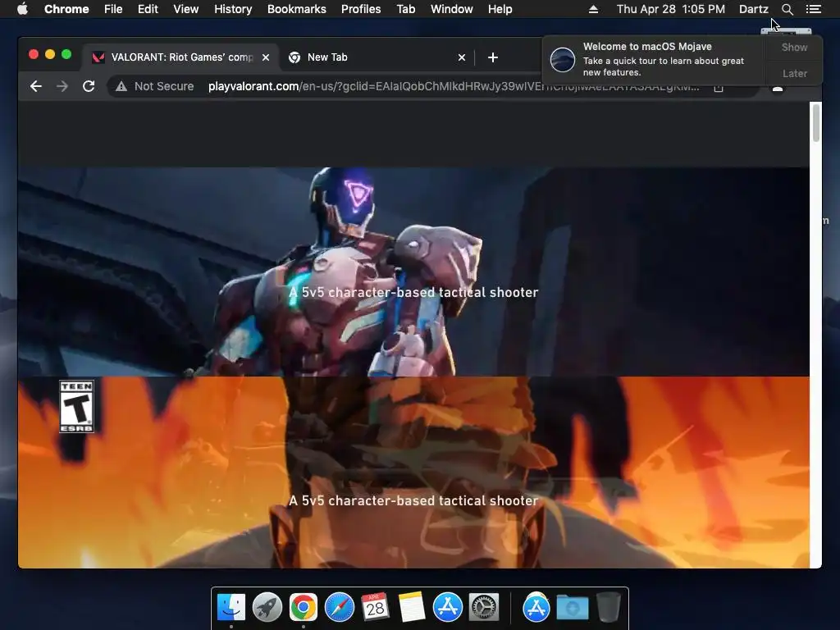This screenshot has height=630, width=840.
Task: Open the Chrome application menu
Action: (x=66, y=9)
